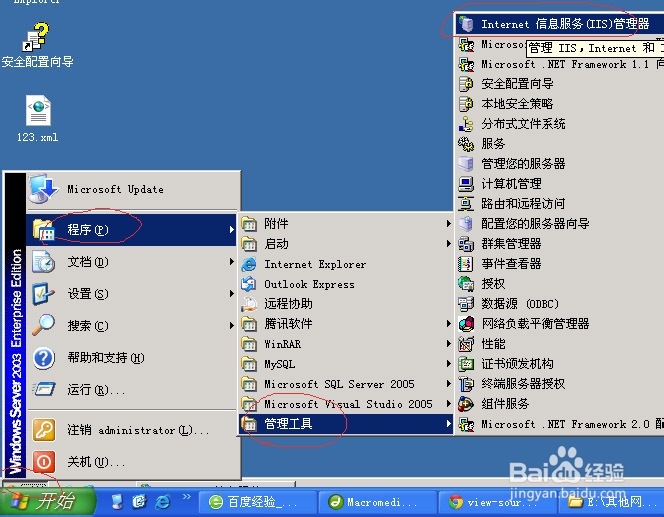Switch to 百度经验 taskbar button
The height and width of the screenshot is (517, 664).
(256, 503)
